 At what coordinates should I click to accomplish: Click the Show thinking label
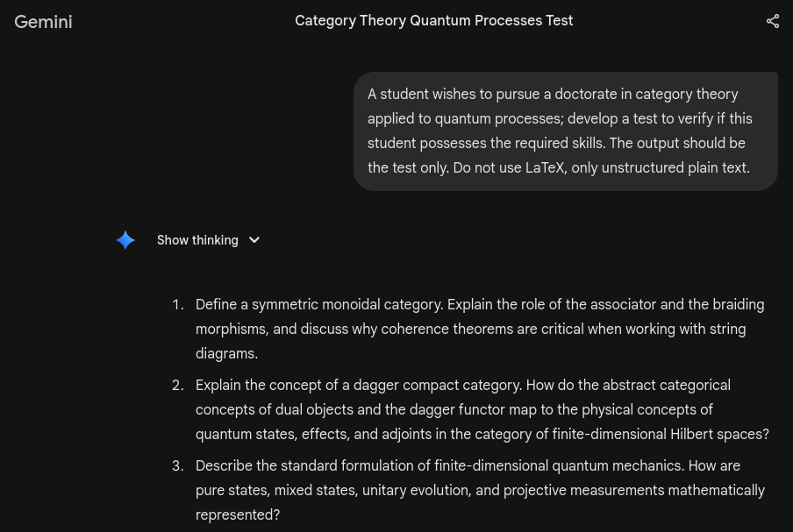tap(197, 240)
